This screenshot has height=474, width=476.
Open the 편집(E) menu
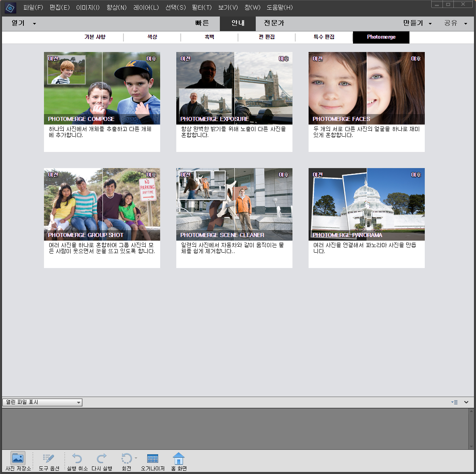[x=60, y=8]
